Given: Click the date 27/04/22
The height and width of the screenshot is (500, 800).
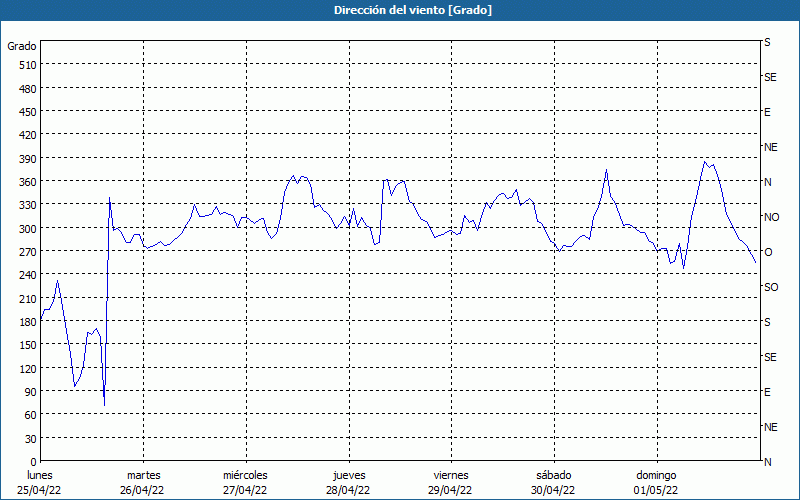Looking at the screenshot, I should point(245,490).
